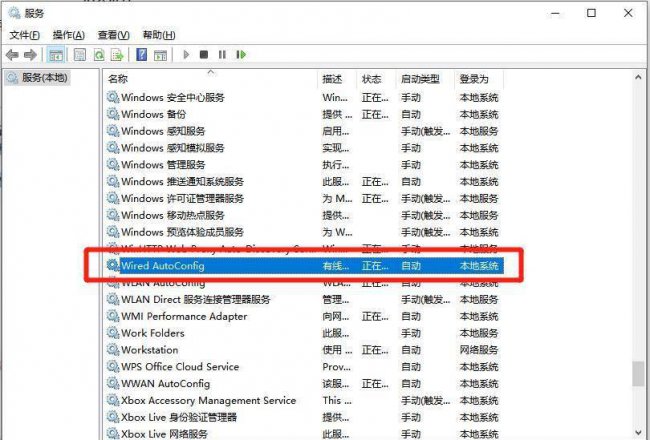Click the 自动 startup type of Wired AutoConfig
Viewport: 650px width, 440px height.
[411, 265]
